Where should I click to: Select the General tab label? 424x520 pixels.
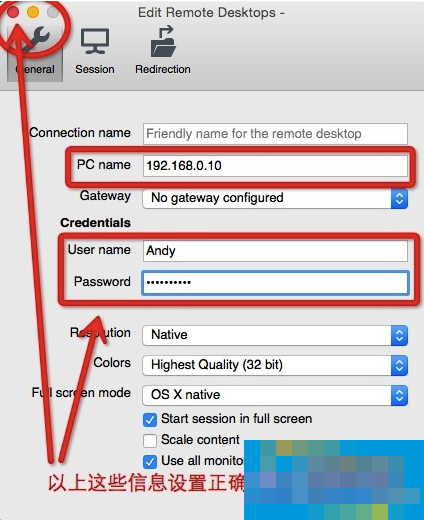coord(35,69)
